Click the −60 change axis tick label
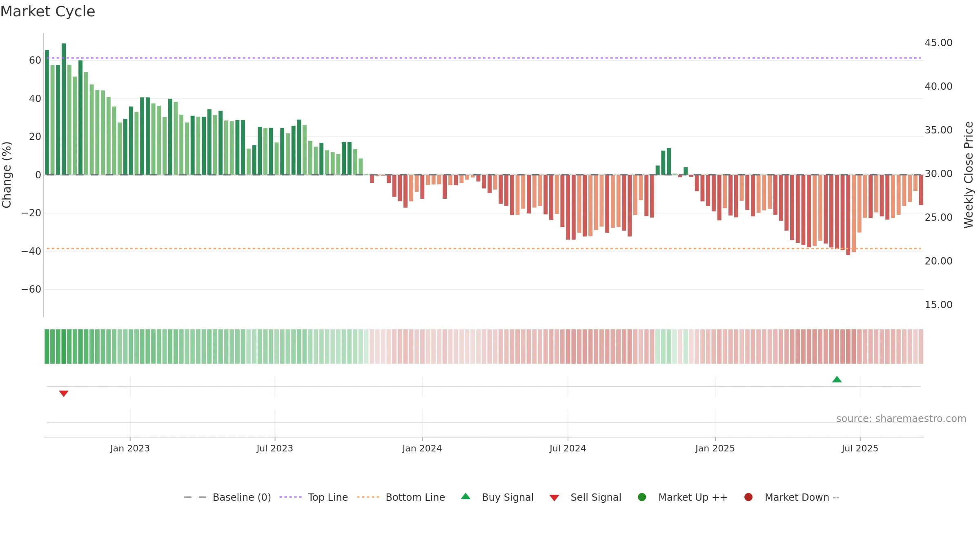980x551 pixels. pos(31,289)
